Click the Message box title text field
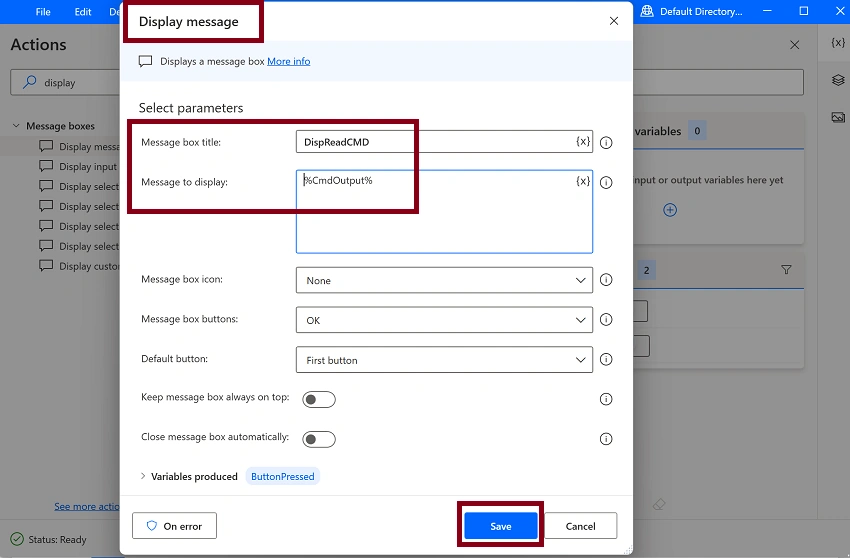The height and width of the screenshot is (558, 850). pos(435,142)
